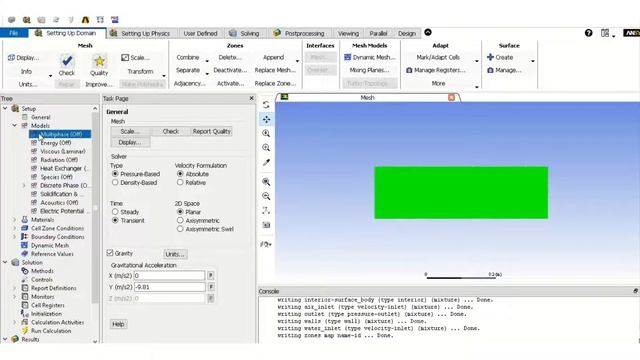This screenshot has width=640, height=360.
Task: Click the orange A quick-access icon
Action: click(x=85, y=20)
